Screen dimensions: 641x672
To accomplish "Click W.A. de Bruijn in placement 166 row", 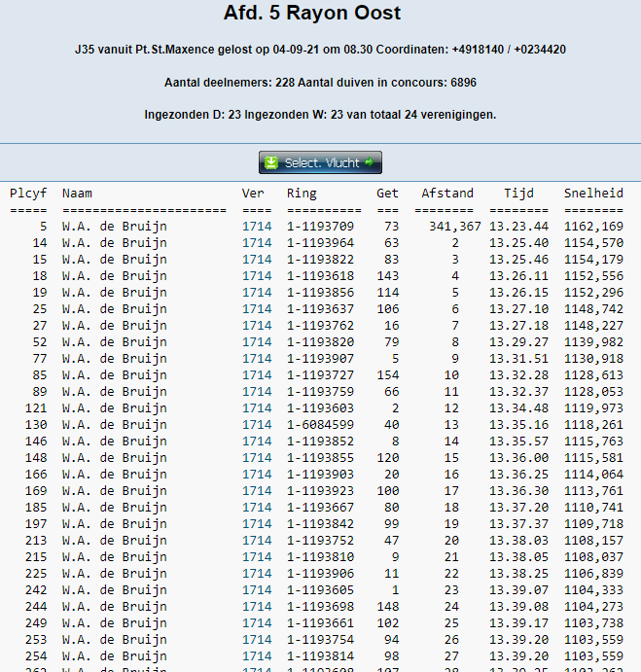I will pyautogui.click(x=115, y=475).
